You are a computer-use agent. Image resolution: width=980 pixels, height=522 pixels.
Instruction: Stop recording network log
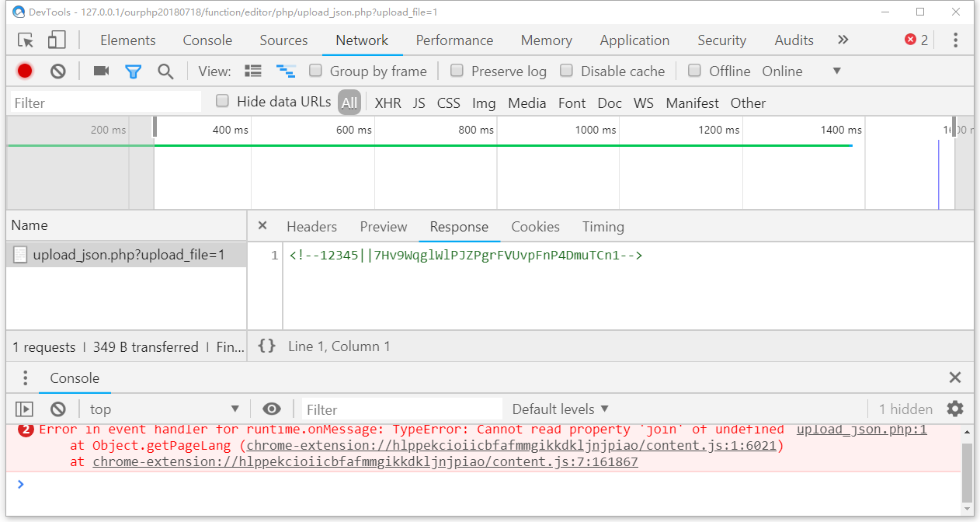(25, 71)
